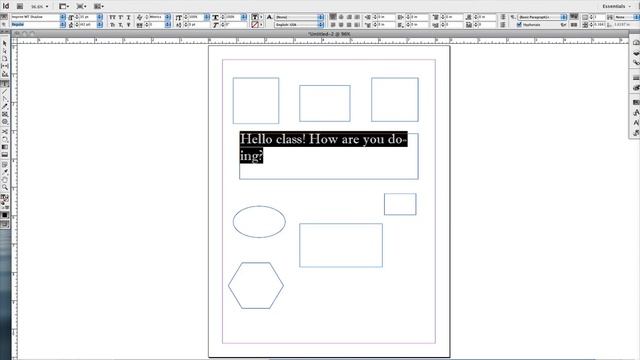
Task: Set Justify with last line aligned left
Action: (x=333, y=25)
